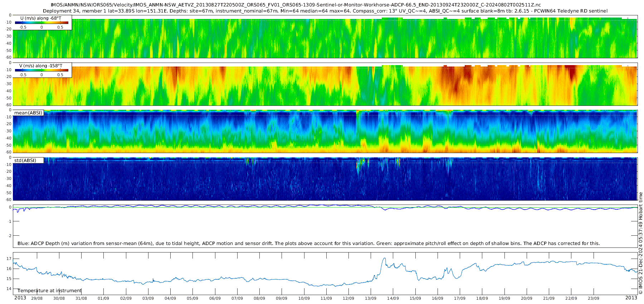The image size is (644, 304).
Task: Click the 50 depth tick of std(ABSI) panel
Action: (x=9, y=193)
